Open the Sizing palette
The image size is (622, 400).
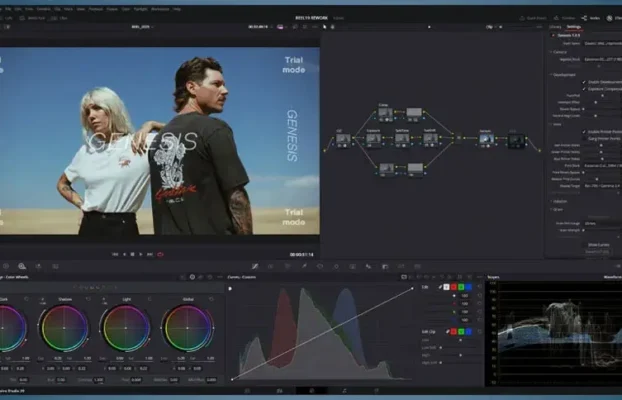click(x=401, y=266)
